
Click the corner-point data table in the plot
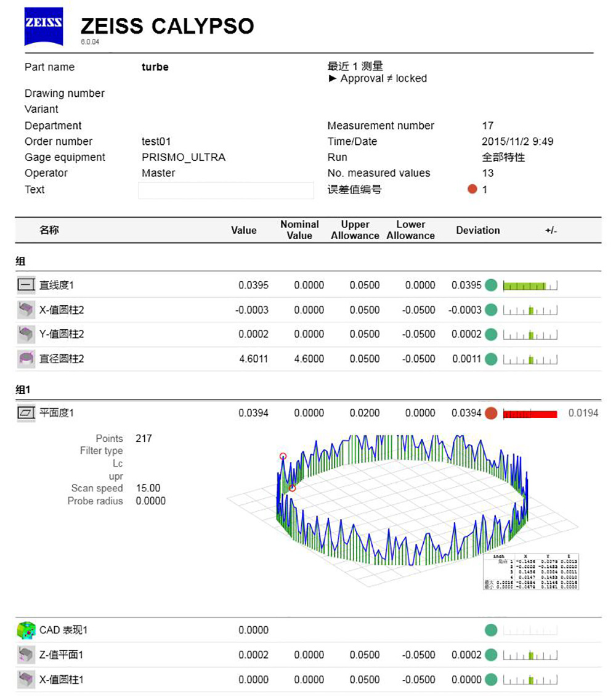pos(531,571)
